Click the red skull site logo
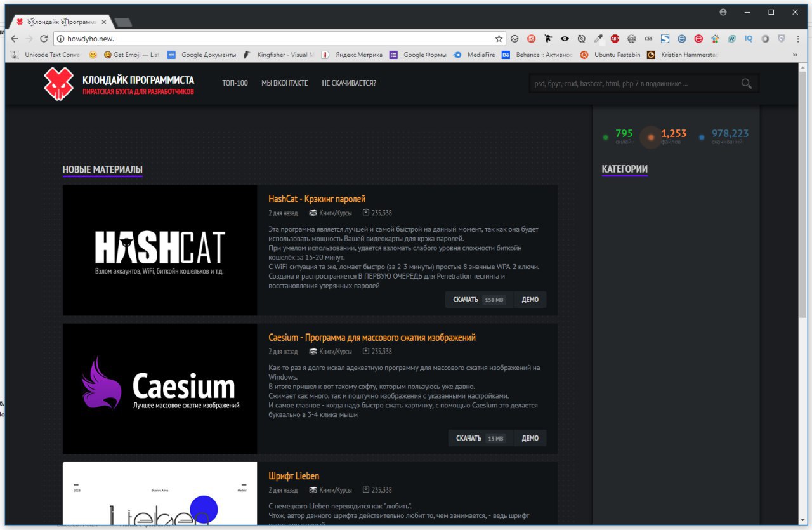 (x=58, y=84)
